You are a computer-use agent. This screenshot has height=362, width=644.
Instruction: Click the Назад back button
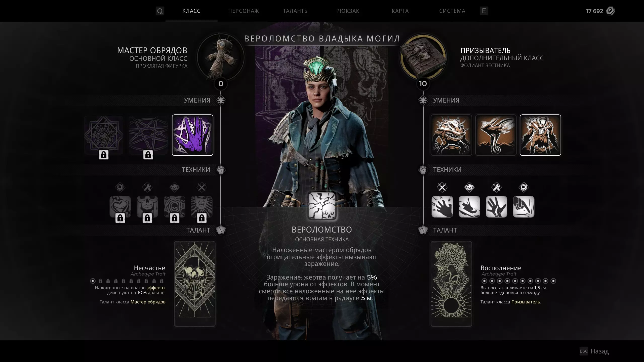pyautogui.click(x=594, y=351)
